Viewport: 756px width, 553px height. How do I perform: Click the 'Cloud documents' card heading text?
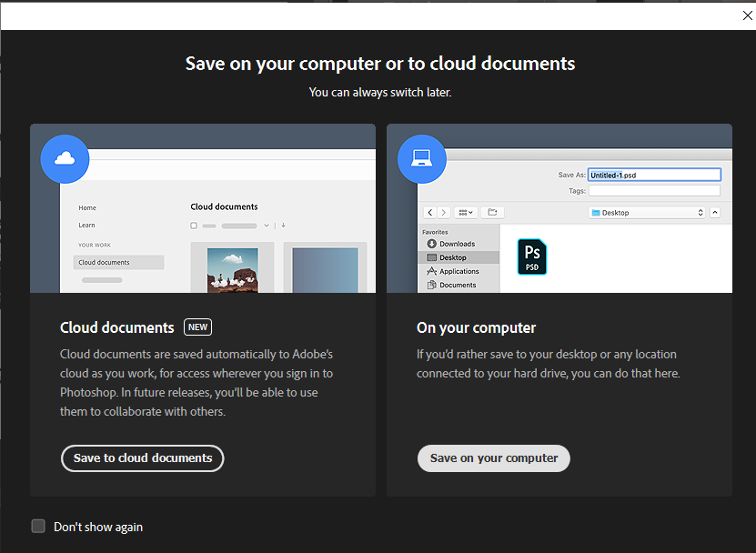pos(116,327)
